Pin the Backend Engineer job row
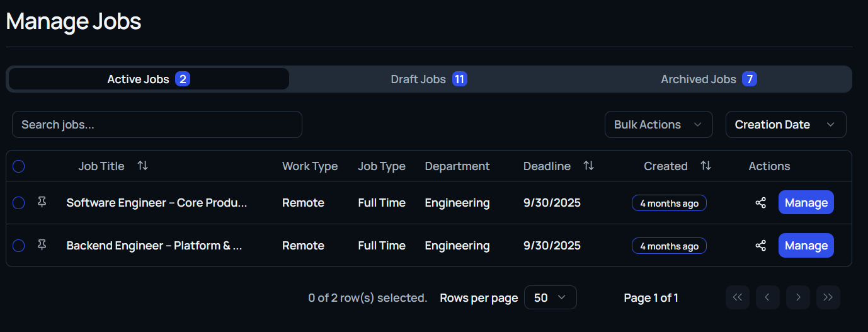Image resolution: width=868 pixels, height=332 pixels. (42, 245)
